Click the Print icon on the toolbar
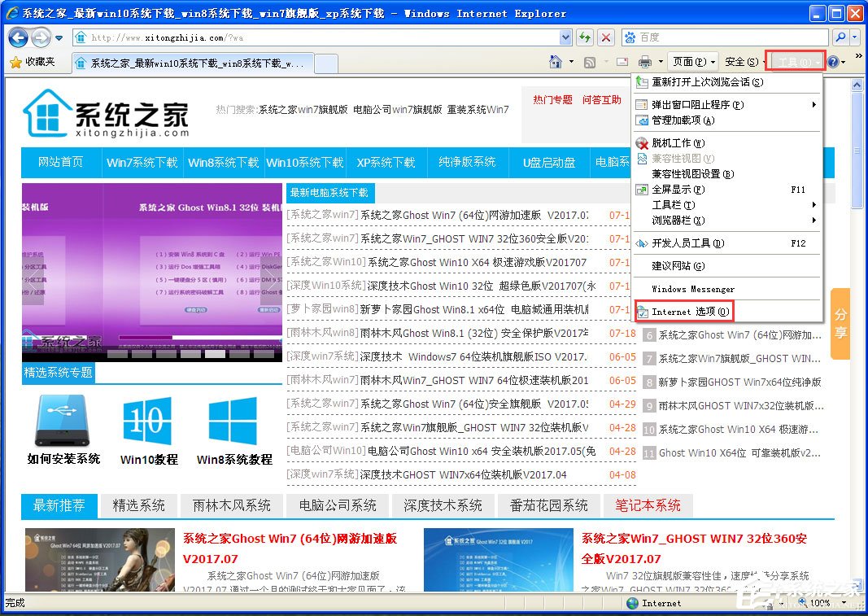Screen dimensions: 868x616 pos(646,61)
